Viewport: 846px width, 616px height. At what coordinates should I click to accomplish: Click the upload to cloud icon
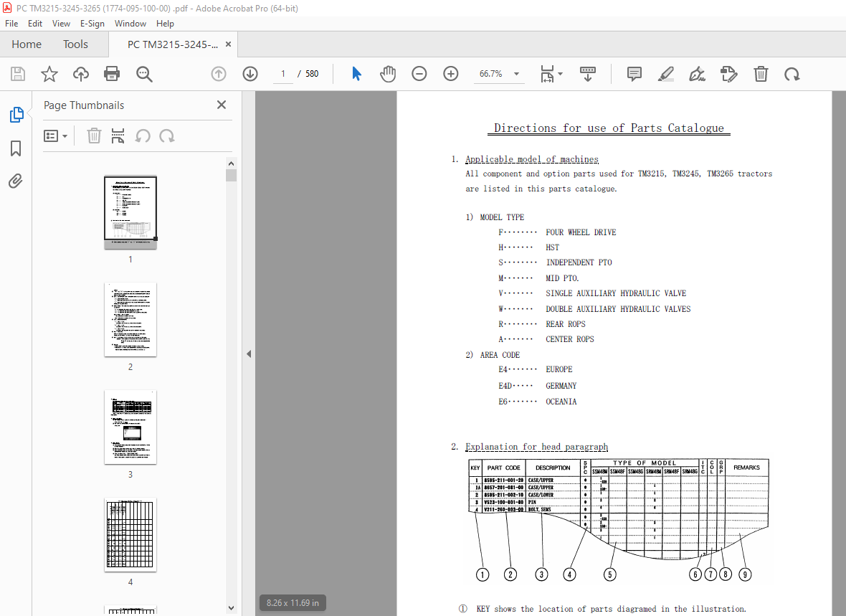[x=81, y=74]
